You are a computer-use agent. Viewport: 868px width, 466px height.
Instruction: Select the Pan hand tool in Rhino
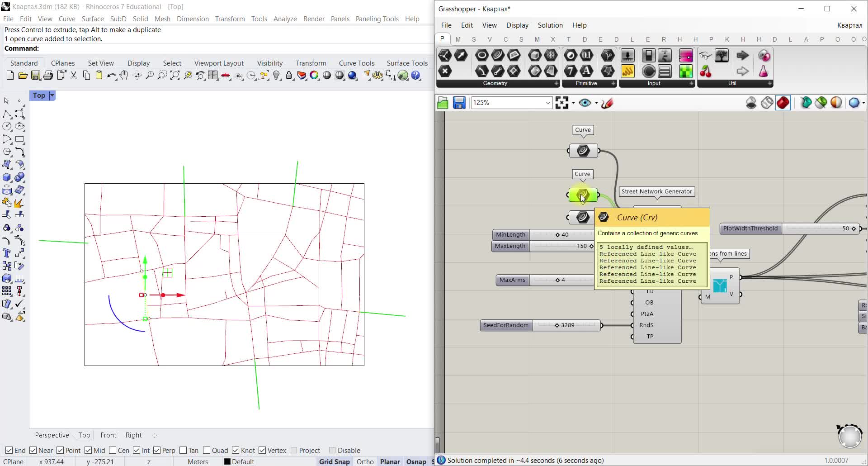pos(124,76)
